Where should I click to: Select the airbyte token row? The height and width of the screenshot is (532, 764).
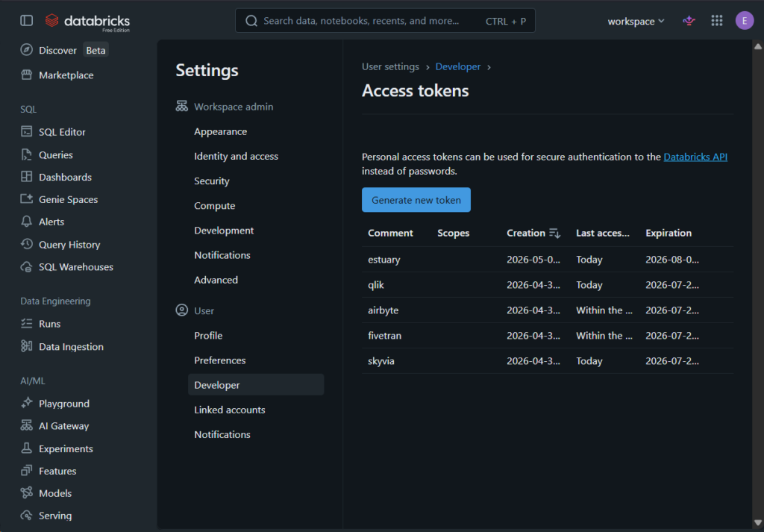(548, 310)
